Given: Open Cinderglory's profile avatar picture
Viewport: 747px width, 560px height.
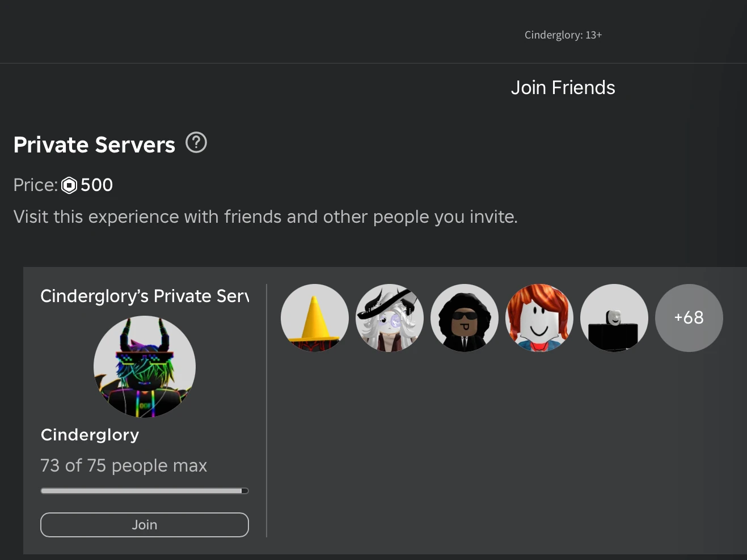Looking at the screenshot, I should tap(145, 367).
